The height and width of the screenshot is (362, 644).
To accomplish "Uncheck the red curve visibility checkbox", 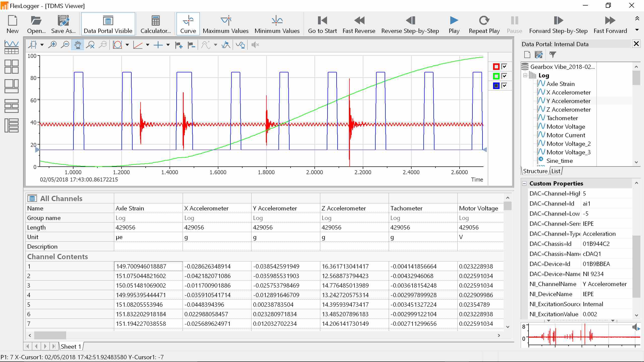I will pyautogui.click(x=504, y=67).
